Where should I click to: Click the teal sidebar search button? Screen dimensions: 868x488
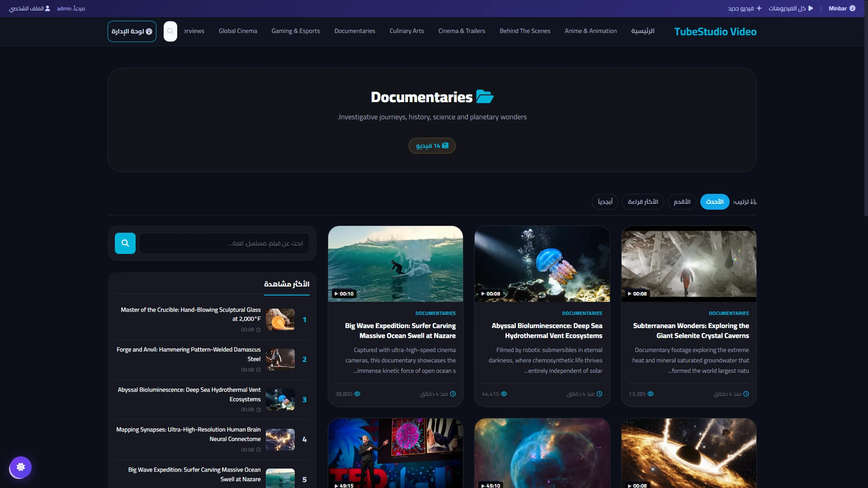point(125,244)
